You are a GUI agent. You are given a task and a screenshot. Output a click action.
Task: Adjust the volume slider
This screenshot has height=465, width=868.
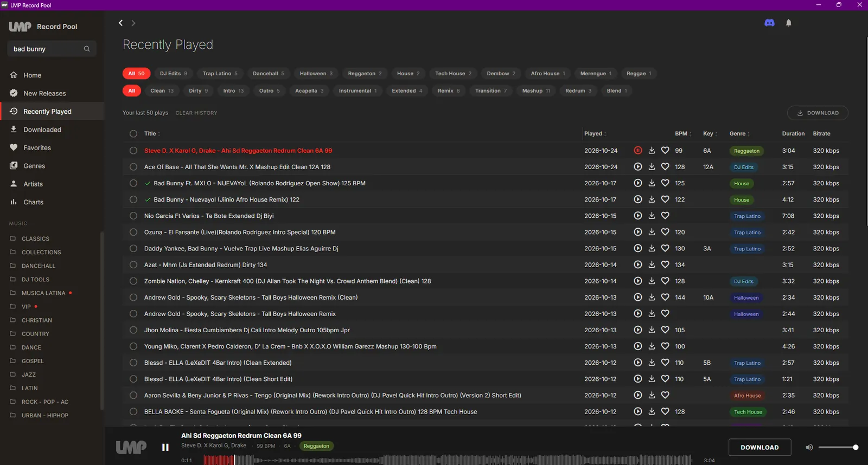coord(838,447)
